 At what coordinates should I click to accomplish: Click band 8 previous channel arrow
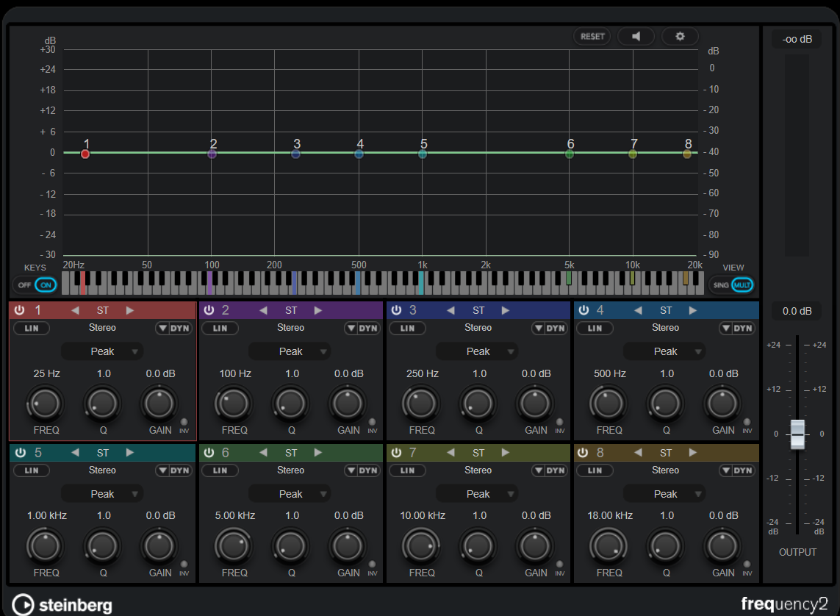638,453
